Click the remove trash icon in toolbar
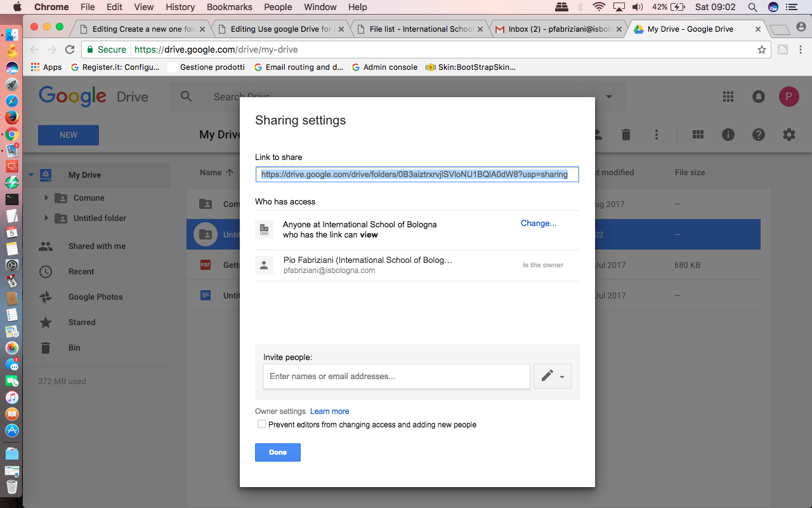812x508 pixels. (626, 135)
